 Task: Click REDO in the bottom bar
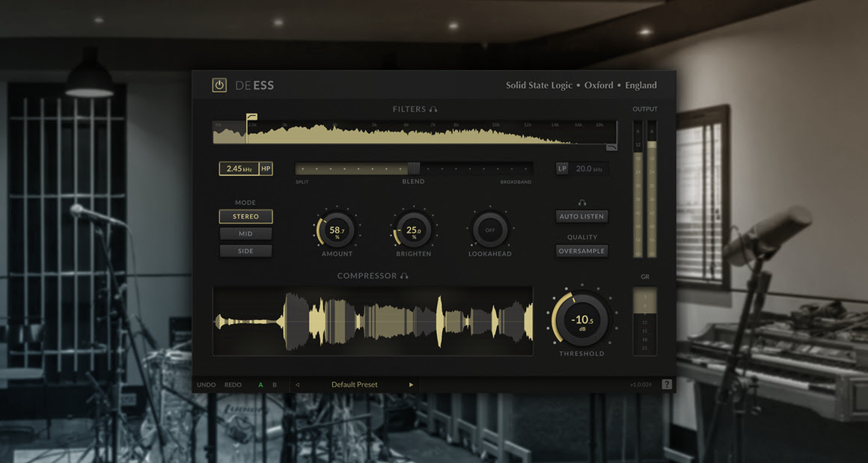(x=233, y=384)
